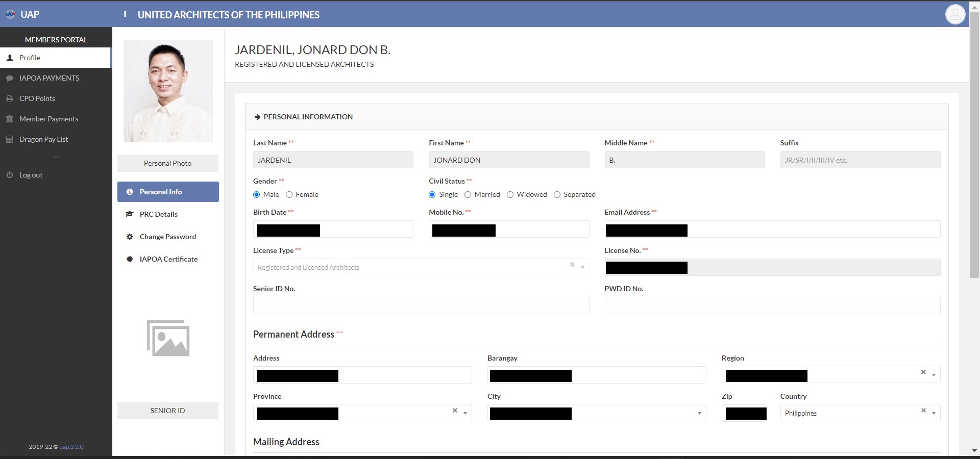This screenshot has width=980, height=459.
Task: Choose Widowed civil status
Action: pos(510,195)
